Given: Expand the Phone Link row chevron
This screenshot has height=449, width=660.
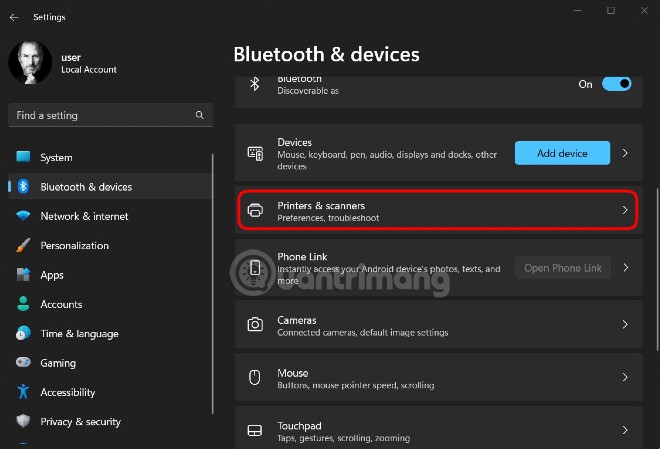Looking at the screenshot, I should pos(625,267).
